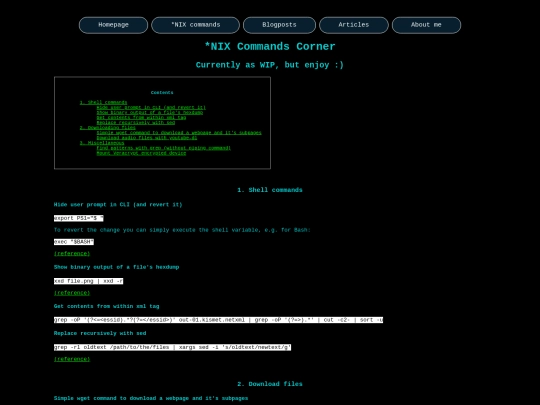Image resolution: width=540 pixels, height=405 pixels.
Task: Follow contents link 'Simple wget command to download a webpage'
Action: point(179,133)
